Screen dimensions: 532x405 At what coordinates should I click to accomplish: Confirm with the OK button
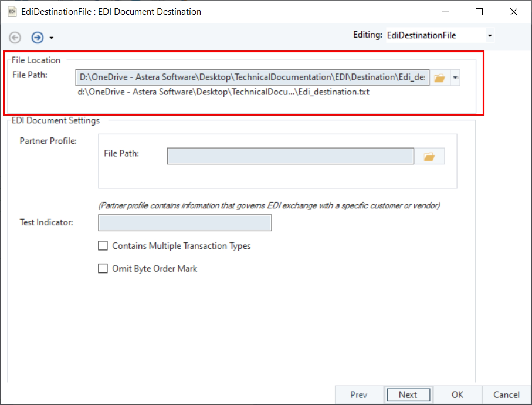tap(457, 395)
